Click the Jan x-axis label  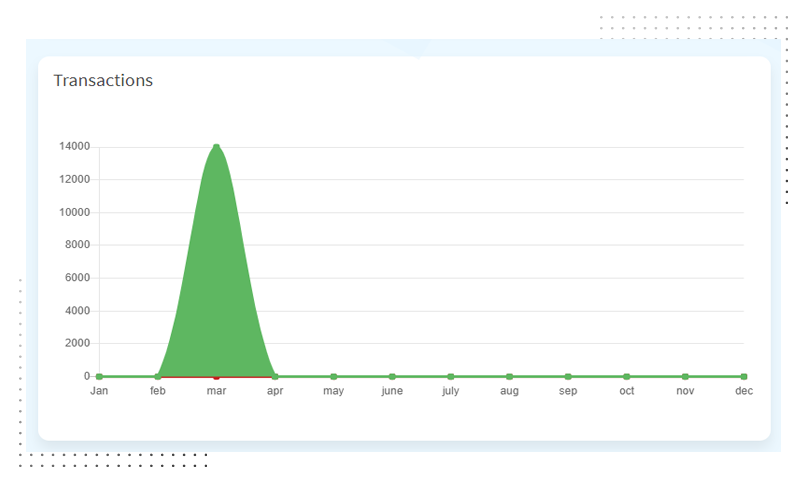99,391
